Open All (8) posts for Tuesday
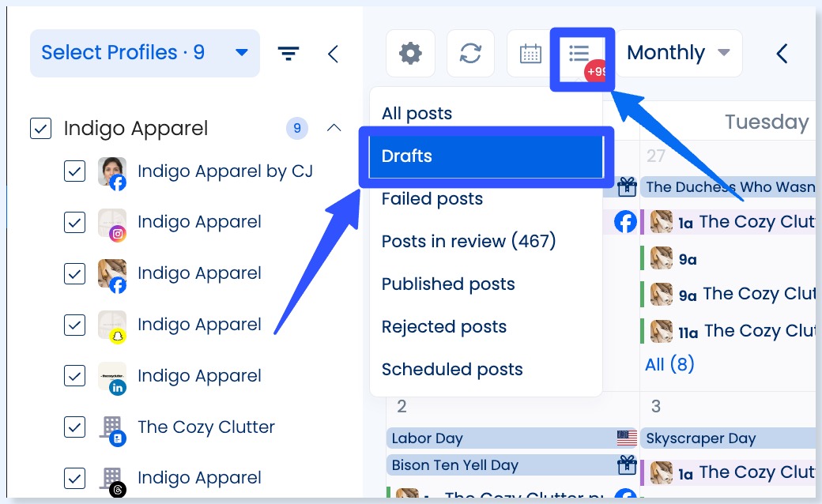Viewport: 822px width, 504px height. (x=669, y=363)
